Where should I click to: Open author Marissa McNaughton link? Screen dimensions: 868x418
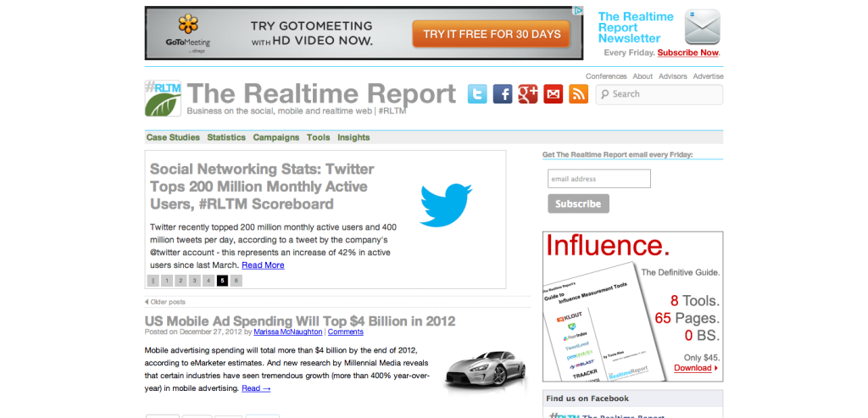coord(288,332)
